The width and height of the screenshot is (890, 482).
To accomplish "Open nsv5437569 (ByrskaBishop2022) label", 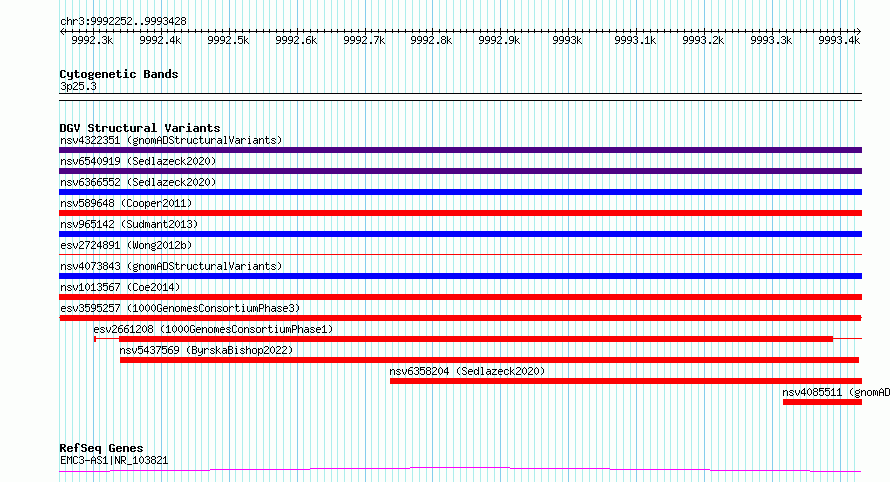I will pos(206,350).
